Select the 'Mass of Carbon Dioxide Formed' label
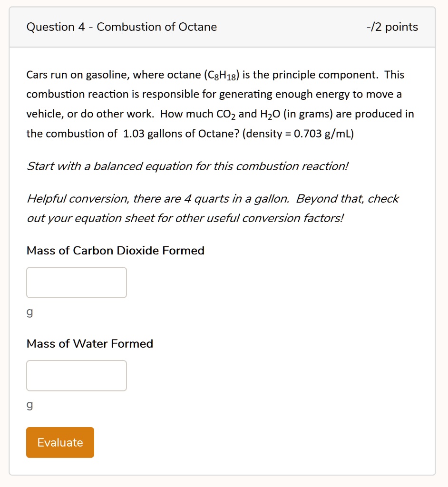This screenshot has height=487, width=448. pos(116,251)
